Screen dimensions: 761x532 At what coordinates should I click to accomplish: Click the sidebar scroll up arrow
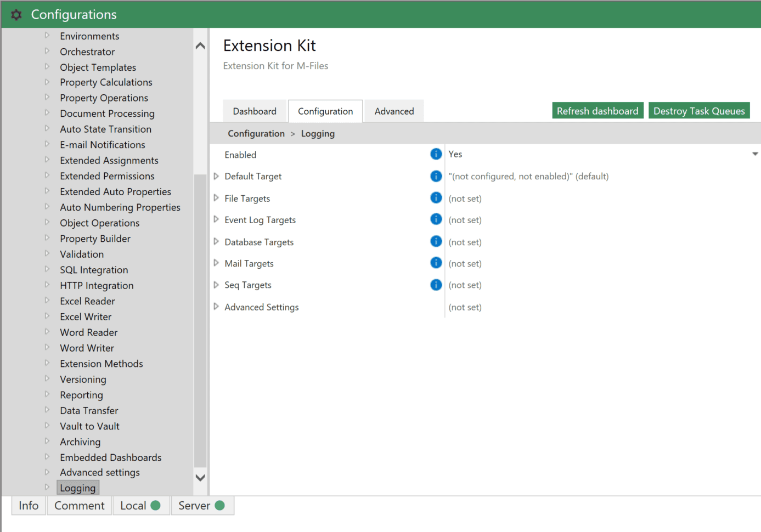click(x=200, y=46)
